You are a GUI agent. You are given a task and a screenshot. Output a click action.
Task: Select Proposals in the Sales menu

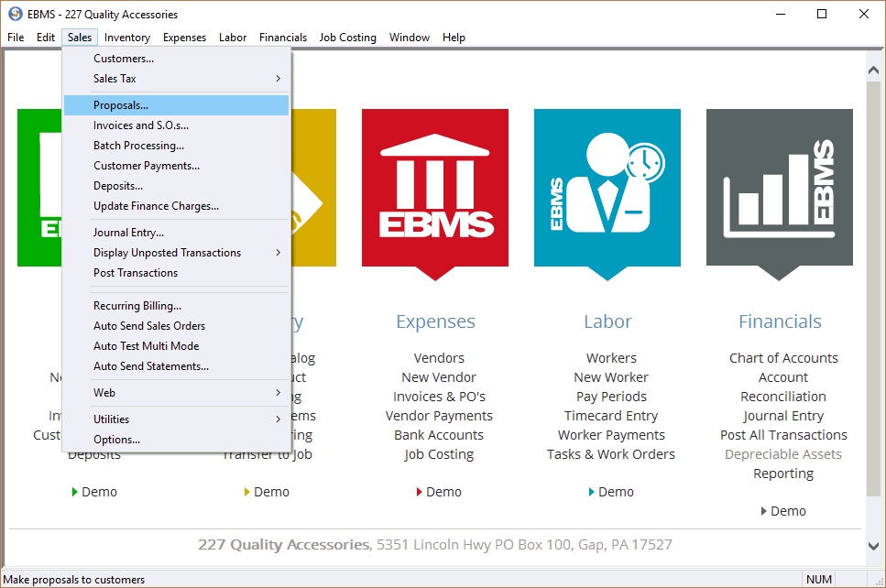[176, 105]
